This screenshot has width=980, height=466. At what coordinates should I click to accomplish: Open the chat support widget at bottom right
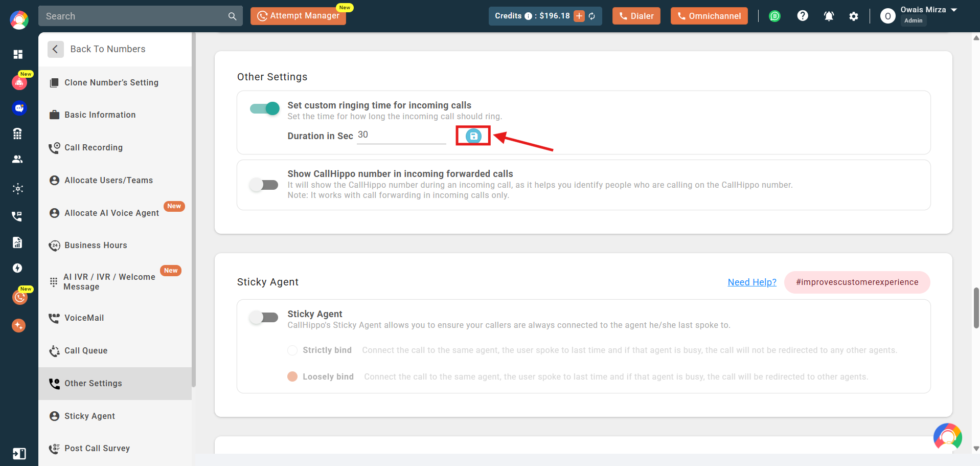(948, 437)
